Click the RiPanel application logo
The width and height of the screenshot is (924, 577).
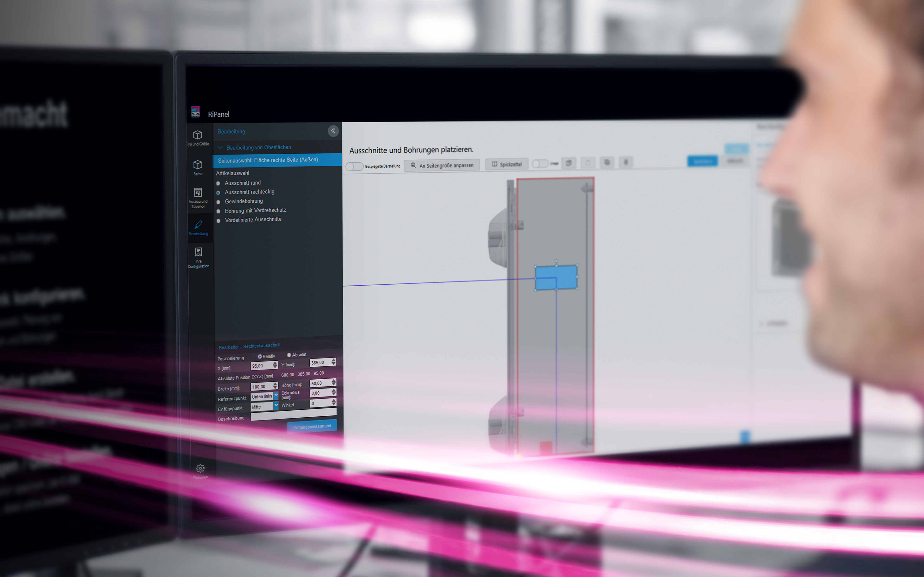click(x=195, y=112)
